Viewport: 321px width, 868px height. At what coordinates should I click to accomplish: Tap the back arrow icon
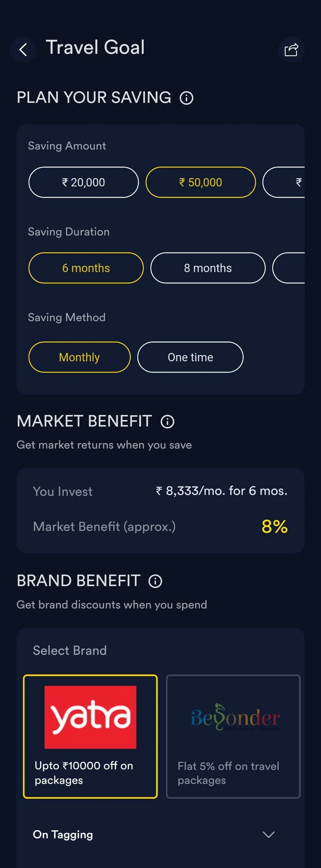pos(23,50)
